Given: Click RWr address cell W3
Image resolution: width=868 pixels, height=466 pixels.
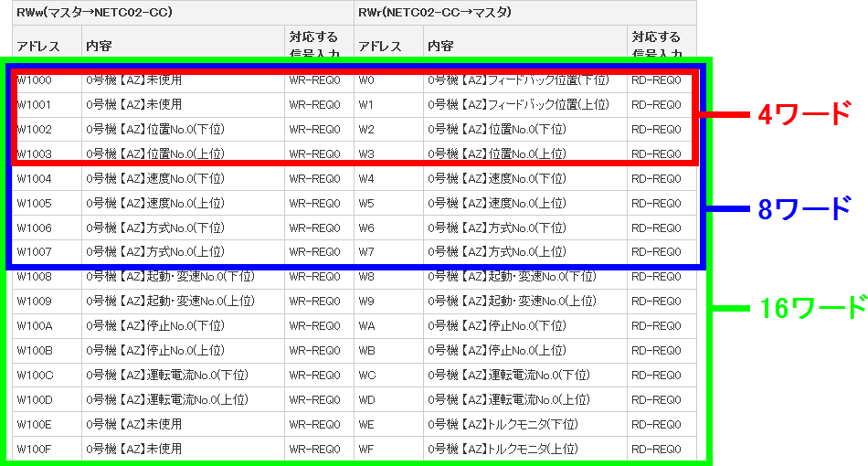Looking at the screenshot, I should (388, 154).
